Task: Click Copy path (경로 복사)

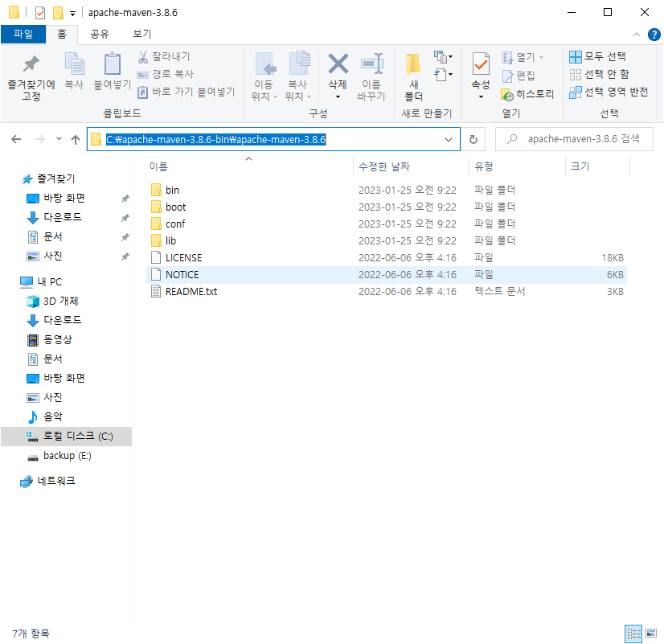Action: coord(166,74)
